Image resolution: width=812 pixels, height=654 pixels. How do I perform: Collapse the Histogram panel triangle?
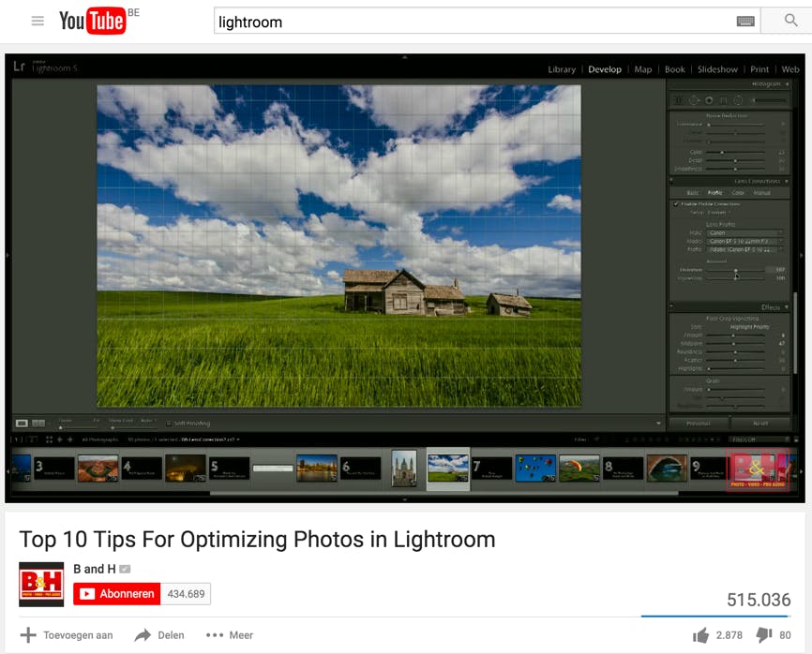pos(787,83)
